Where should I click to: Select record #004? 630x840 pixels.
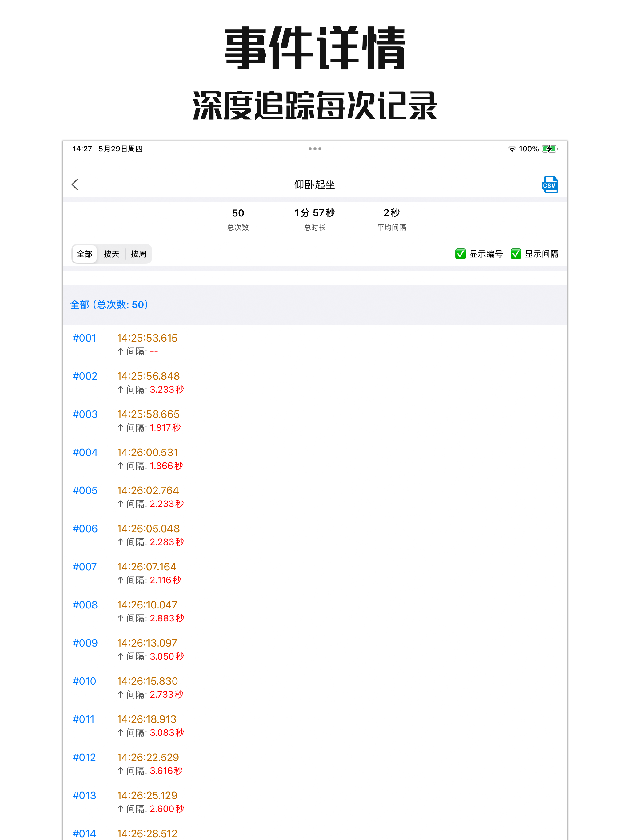point(85,452)
